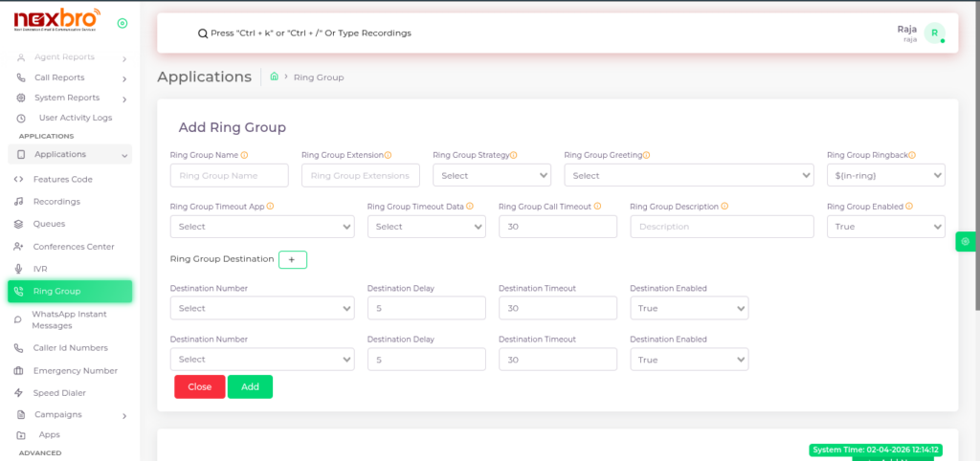This screenshot has width=980, height=461.
Task: Click the home icon in the breadcrumb
Action: [x=275, y=77]
